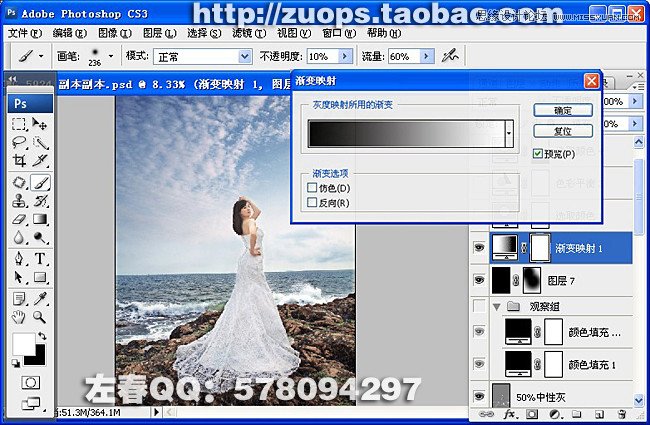Open the brush preset picker arrow

click(111, 56)
